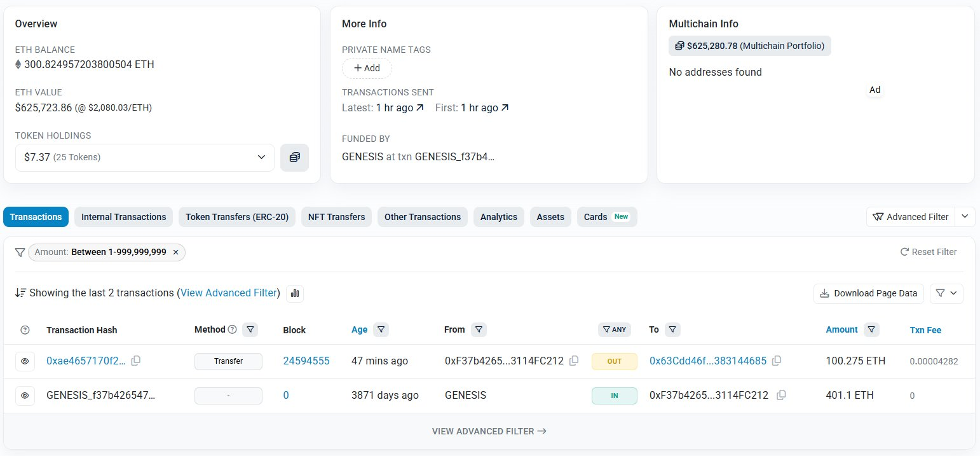This screenshot has width=980, height=456.
Task: Open block 24594555 link
Action: click(x=306, y=361)
